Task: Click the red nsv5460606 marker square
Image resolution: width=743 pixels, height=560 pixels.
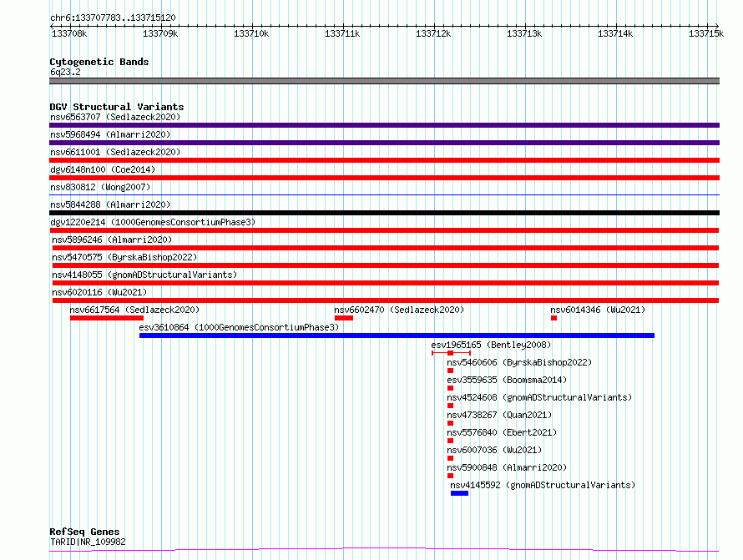Action: point(450,371)
